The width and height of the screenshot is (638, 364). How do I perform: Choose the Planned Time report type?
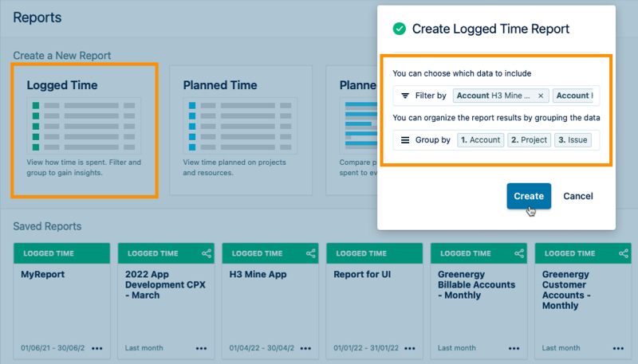coord(241,131)
